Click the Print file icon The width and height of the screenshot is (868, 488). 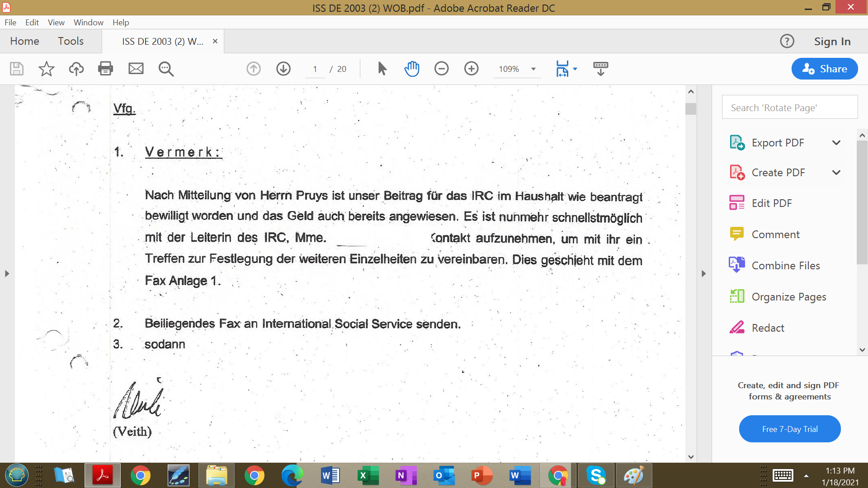click(x=105, y=69)
